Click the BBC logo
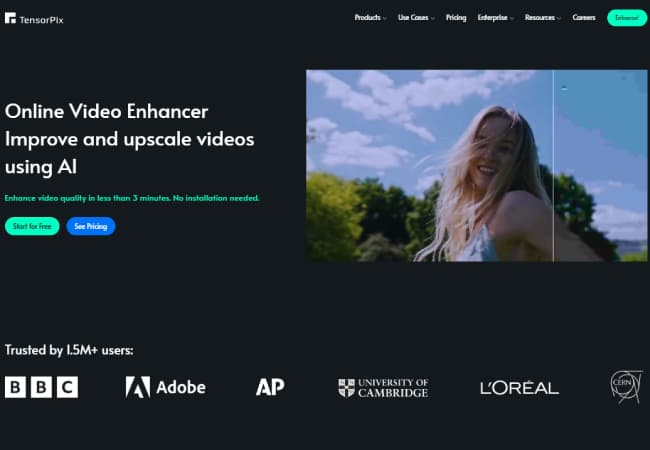This screenshot has height=450, width=650. click(x=41, y=387)
